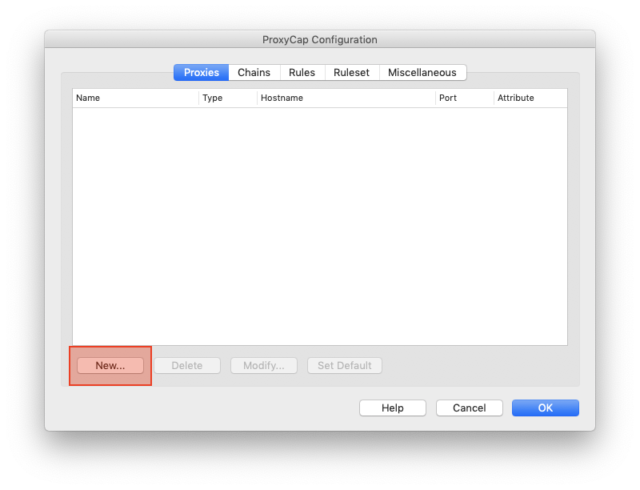The height and width of the screenshot is (490, 640).
Task: Click the Delete button
Action: [187, 365]
